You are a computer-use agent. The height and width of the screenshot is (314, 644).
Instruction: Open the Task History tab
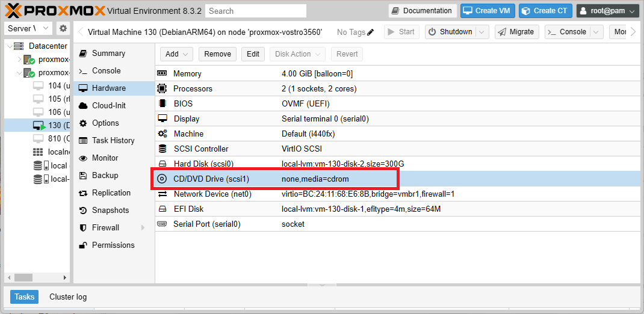coord(114,140)
